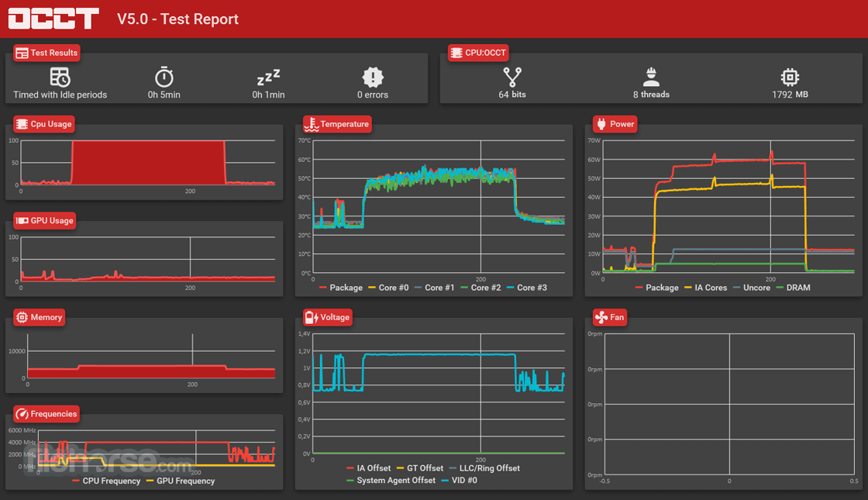Click the 8 threads worker icon
Viewport: 868px width, 500px height.
651,77
